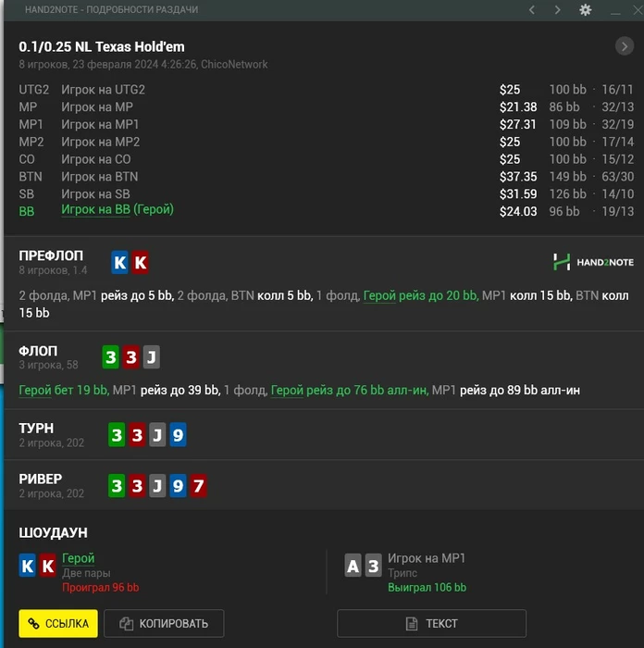Click the stats value 63/30 for BTN
This screenshot has width=644, height=648.
click(x=617, y=177)
